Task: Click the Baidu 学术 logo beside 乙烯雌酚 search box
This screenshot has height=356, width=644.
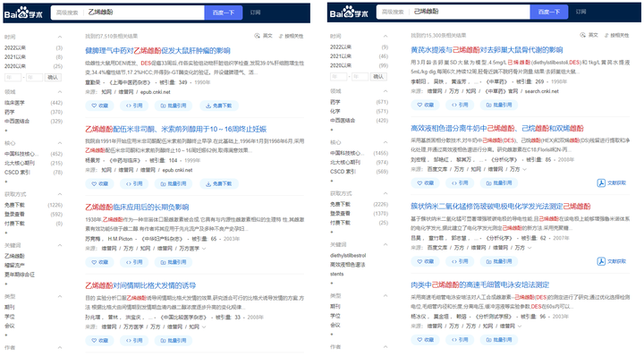Action: pyautogui.click(x=23, y=13)
